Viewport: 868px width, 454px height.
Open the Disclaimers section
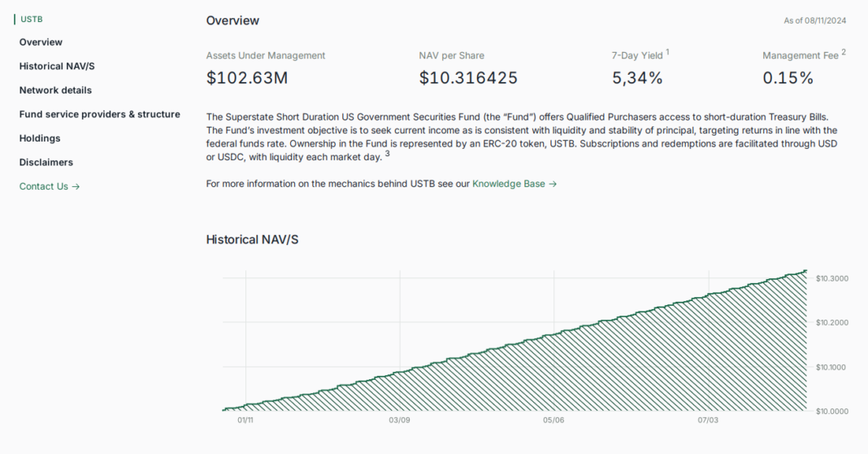(46, 163)
